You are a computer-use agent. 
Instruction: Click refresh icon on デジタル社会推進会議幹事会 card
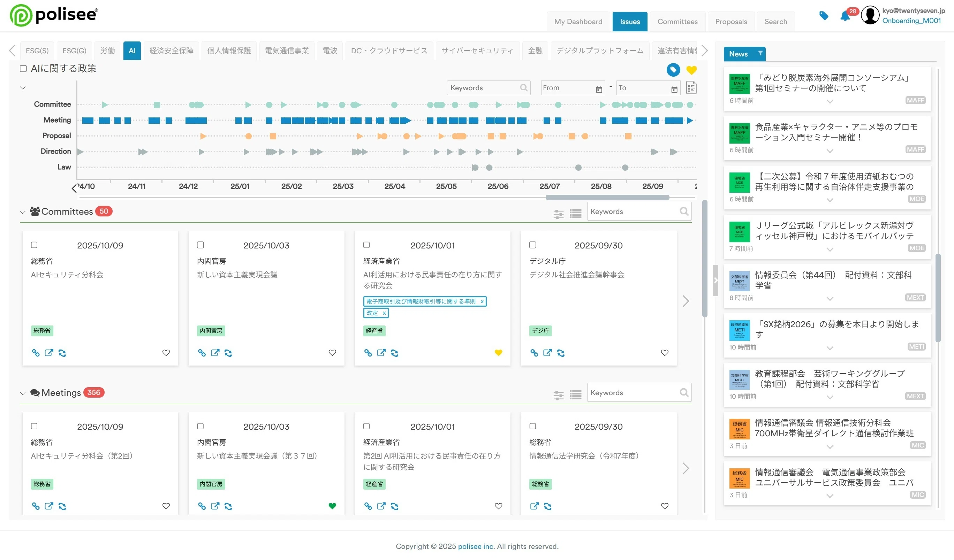(x=560, y=353)
